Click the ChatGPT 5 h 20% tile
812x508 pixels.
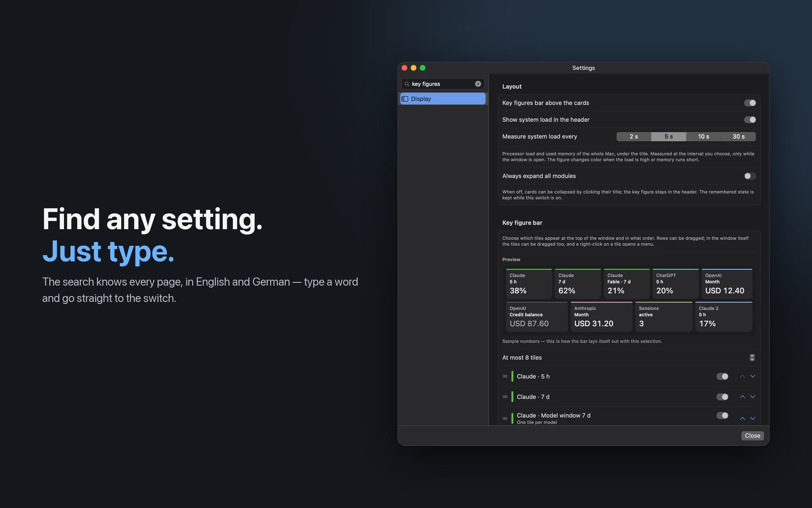tap(675, 284)
